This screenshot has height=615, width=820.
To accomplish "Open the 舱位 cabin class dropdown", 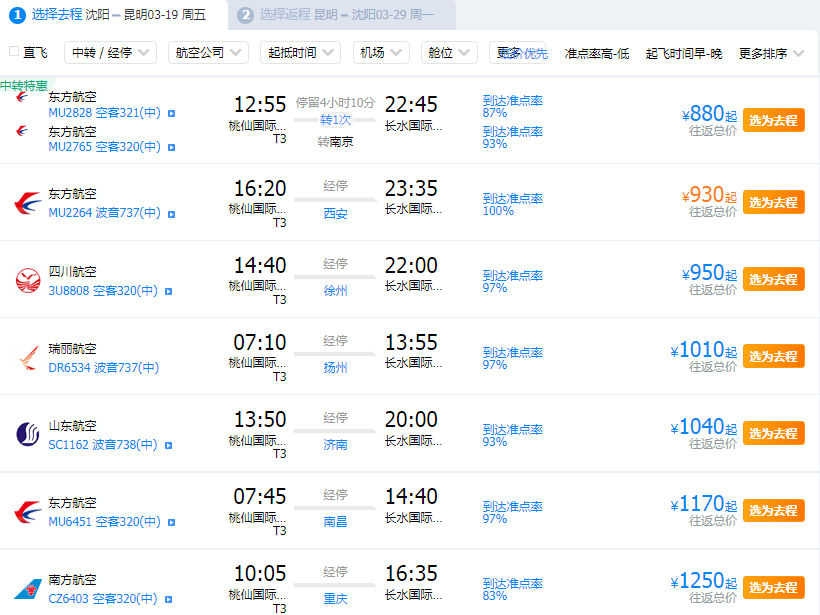I will click(x=449, y=53).
